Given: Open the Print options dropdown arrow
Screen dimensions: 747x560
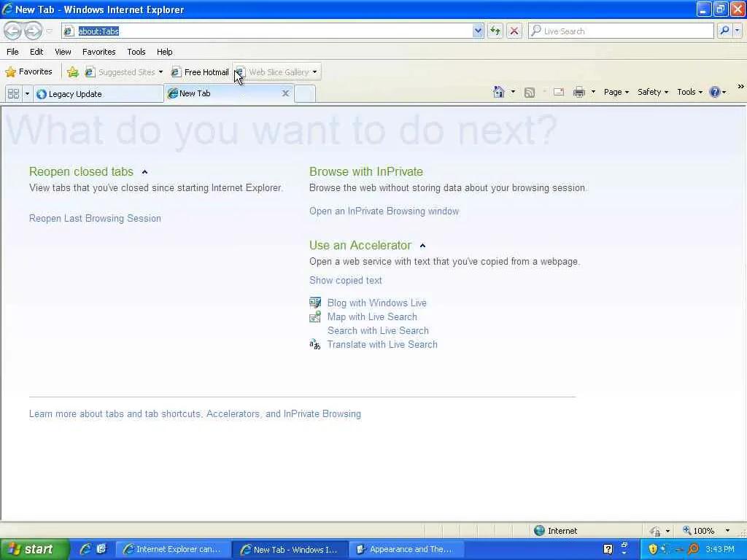Looking at the screenshot, I should coord(593,92).
